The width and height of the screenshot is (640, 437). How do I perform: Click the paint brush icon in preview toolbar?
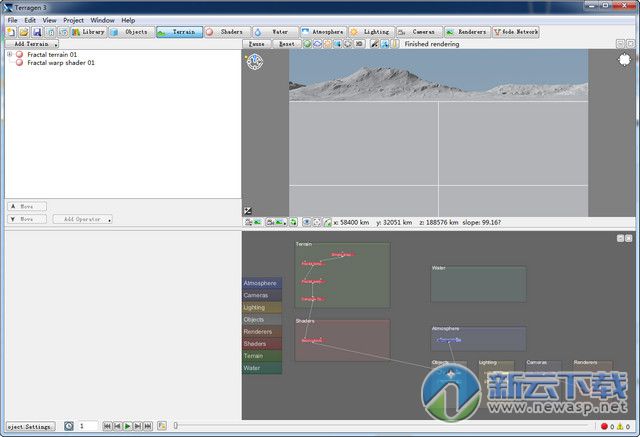[374, 44]
